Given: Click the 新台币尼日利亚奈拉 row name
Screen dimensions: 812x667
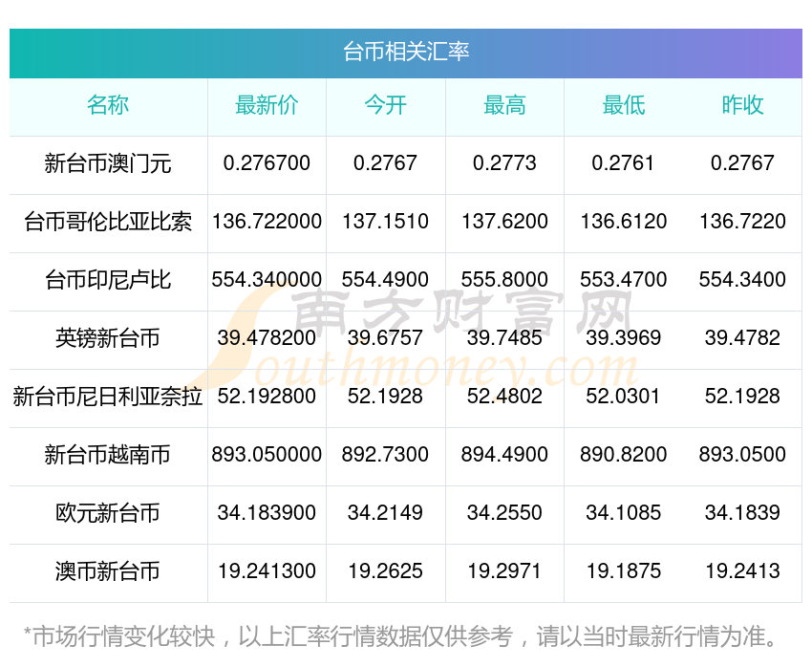Looking at the screenshot, I should click(x=108, y=397).
